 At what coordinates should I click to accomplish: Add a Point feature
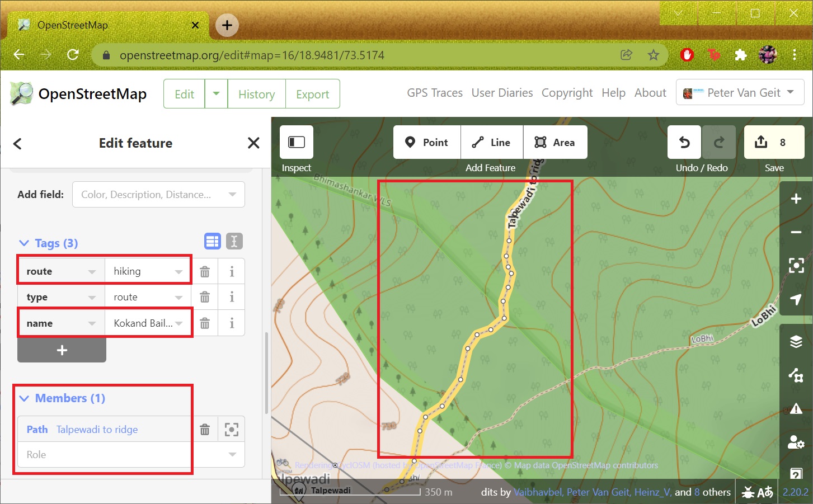427,142
